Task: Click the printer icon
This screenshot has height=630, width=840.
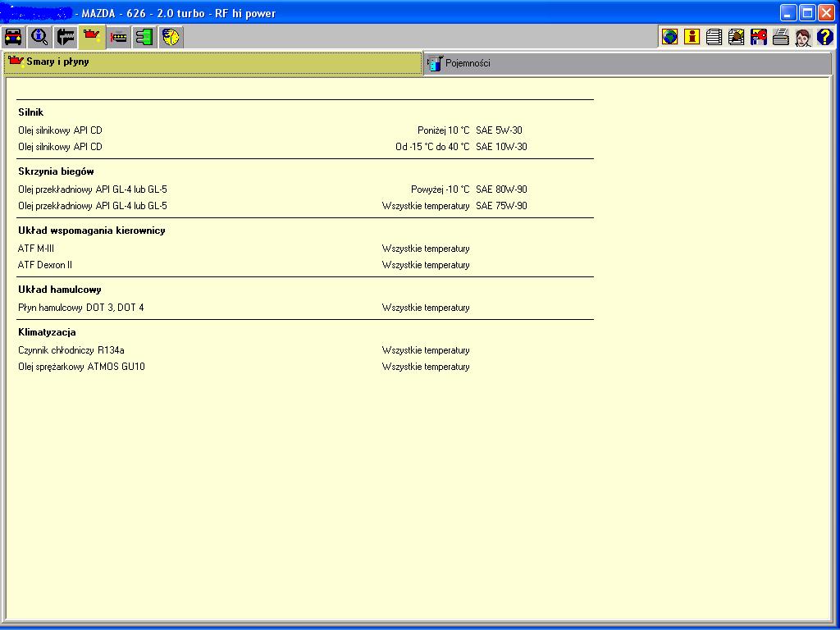Action: [781, 37]
